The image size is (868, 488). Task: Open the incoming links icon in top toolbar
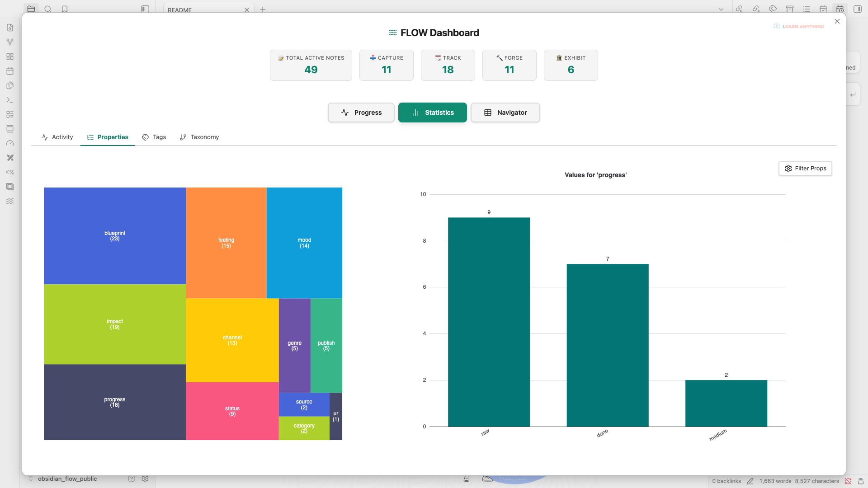tap(740, 9)
